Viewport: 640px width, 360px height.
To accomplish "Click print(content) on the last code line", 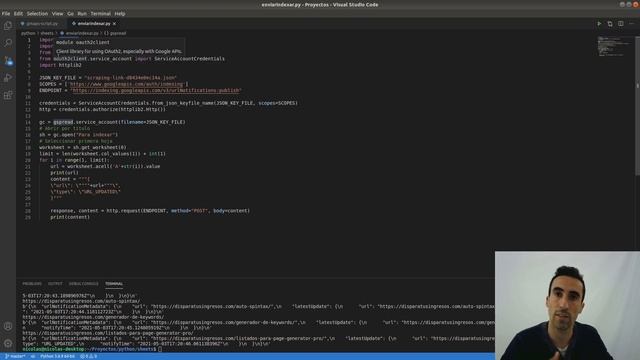I will coord(70,217).
